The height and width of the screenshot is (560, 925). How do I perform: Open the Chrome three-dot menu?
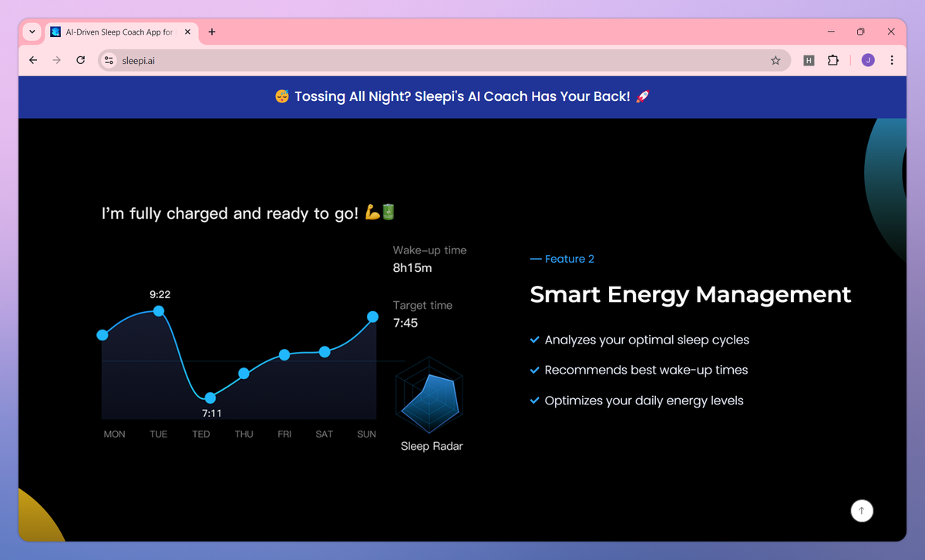pos(892,60)
